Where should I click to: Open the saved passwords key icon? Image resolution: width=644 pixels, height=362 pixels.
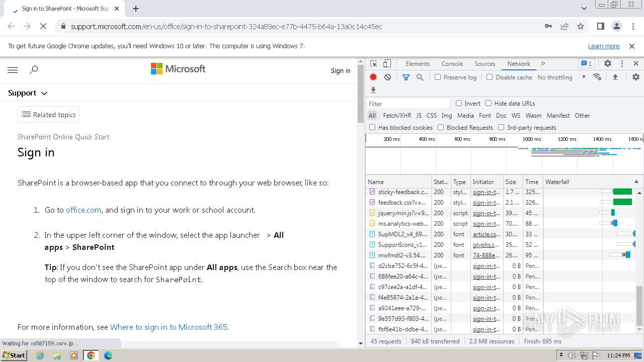[548, 27]
